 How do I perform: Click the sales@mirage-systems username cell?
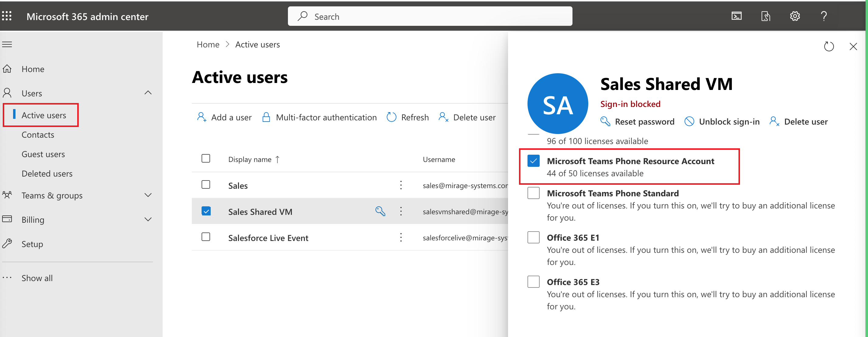click(465, 185)
